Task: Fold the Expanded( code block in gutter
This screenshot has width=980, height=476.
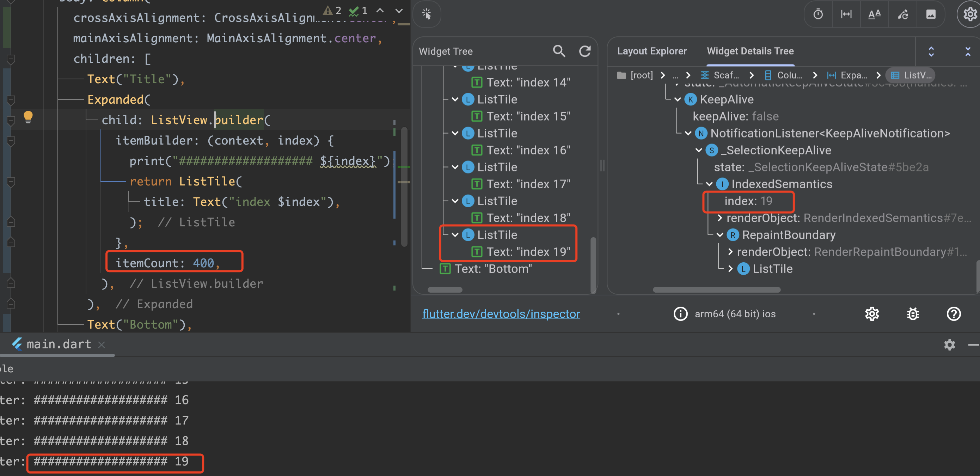Action: pyautogui.click(x=11, y=100)
